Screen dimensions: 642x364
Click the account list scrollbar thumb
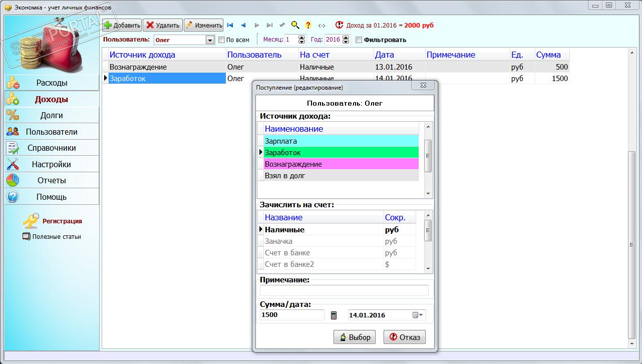point(428,230)
